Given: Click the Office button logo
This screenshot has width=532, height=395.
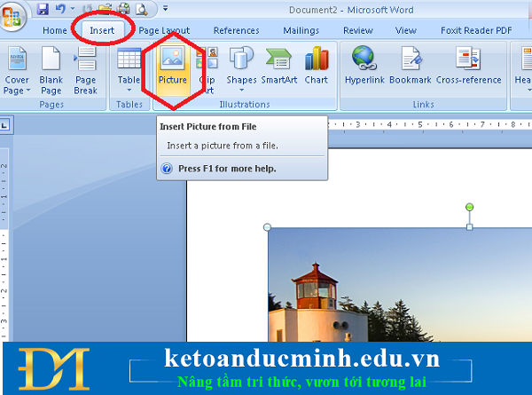Looking at the screenshot, I should [12, 16].
